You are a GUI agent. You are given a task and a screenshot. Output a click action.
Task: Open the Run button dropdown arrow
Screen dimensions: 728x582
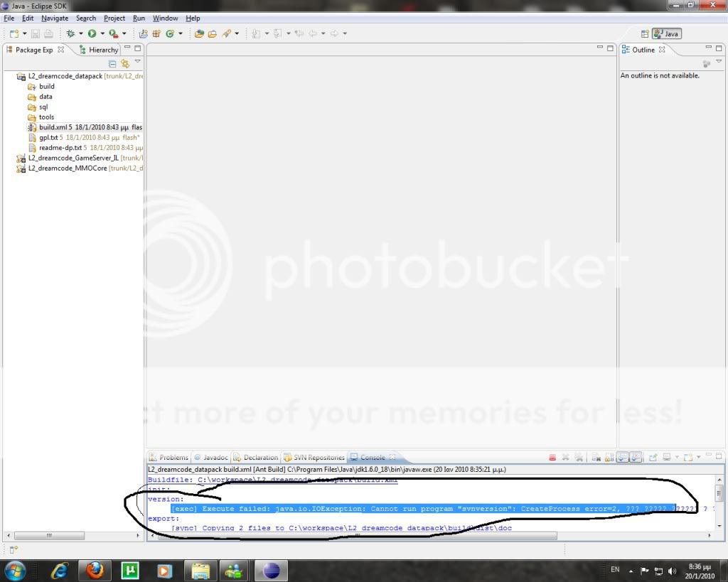click(x=102, y=33)
